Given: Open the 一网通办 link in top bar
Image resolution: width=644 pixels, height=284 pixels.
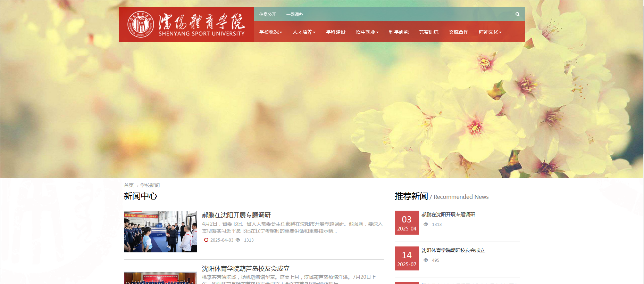Looking at the screenshot, I should (x=294, y=14).
